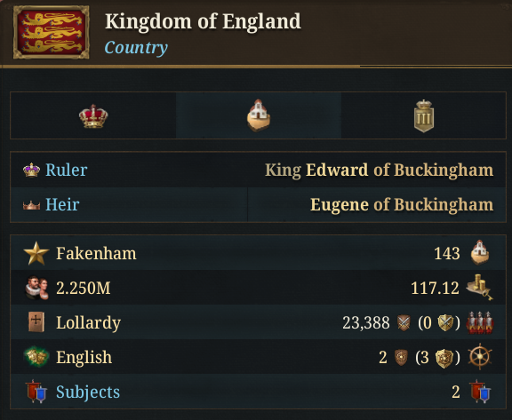Click the England three lions flag
This screenshot has width=512, height=420.
click(51, 32)
